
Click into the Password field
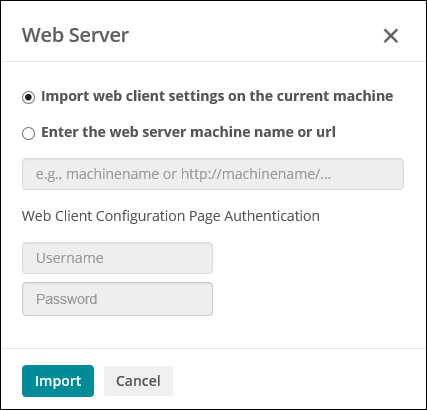(x=117, y=299)
